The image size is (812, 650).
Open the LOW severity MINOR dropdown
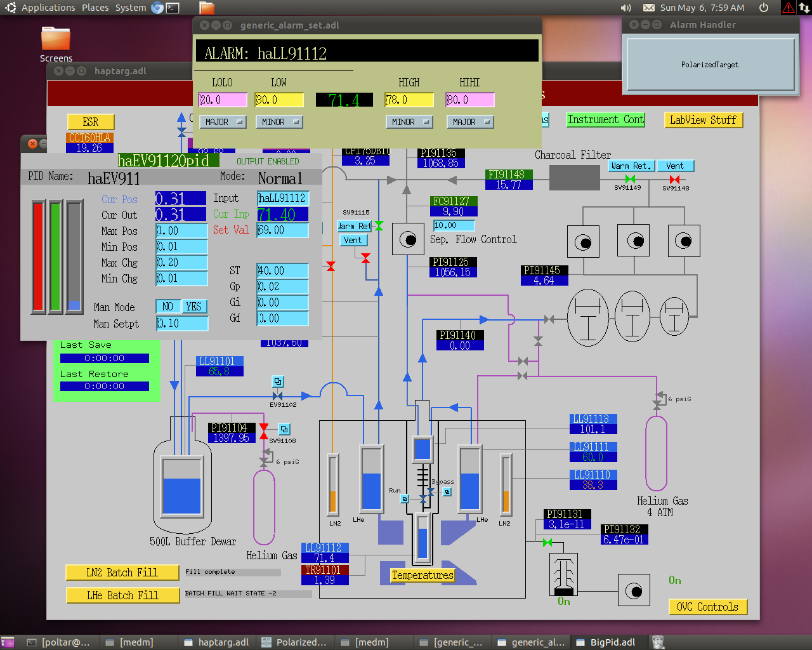pyautogui.click(x=279, y=122)
